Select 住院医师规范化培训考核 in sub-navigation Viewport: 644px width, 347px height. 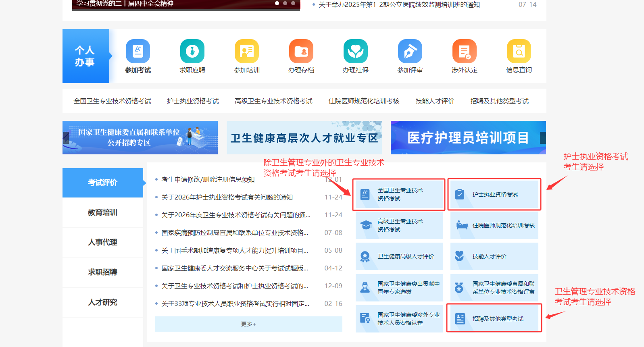(x=364, y=101)
